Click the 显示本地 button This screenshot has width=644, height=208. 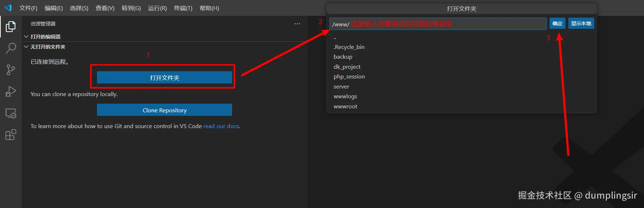581,23
